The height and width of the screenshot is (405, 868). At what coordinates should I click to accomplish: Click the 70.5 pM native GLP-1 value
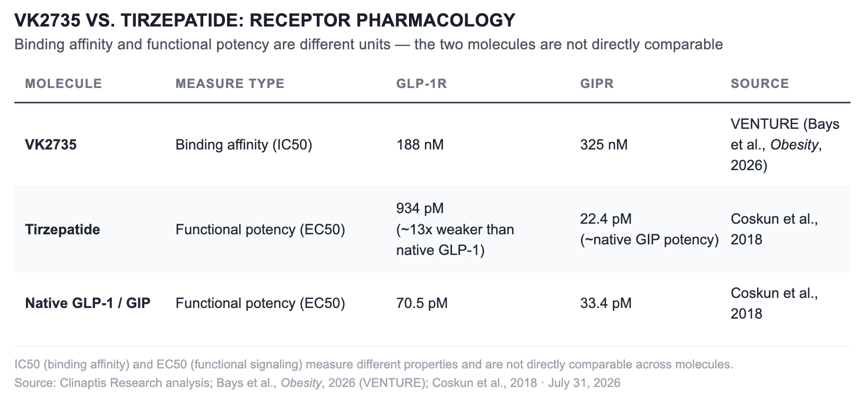(422, 303)
